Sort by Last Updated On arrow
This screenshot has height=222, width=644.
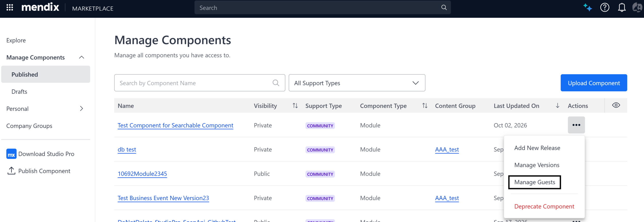[557, 106]
